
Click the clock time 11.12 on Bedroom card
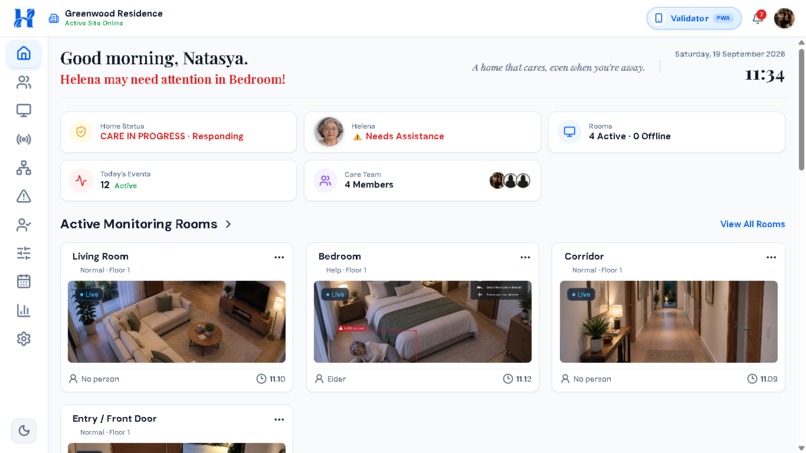524,379
